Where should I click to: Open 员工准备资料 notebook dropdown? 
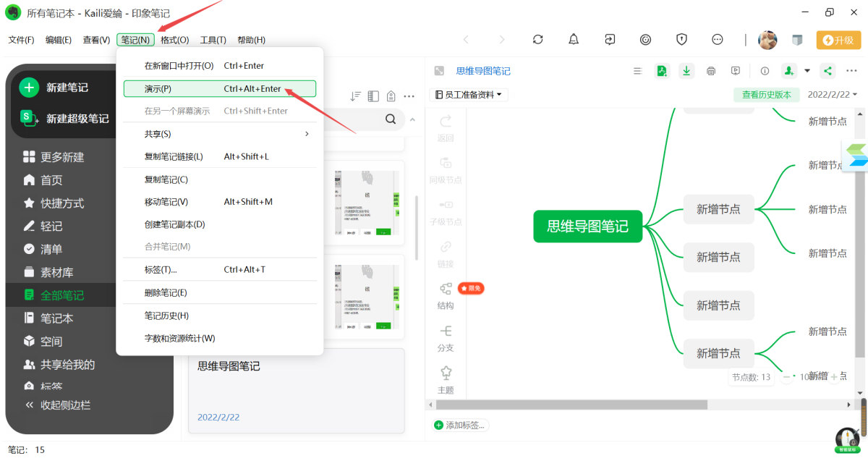tap(469, 95)
